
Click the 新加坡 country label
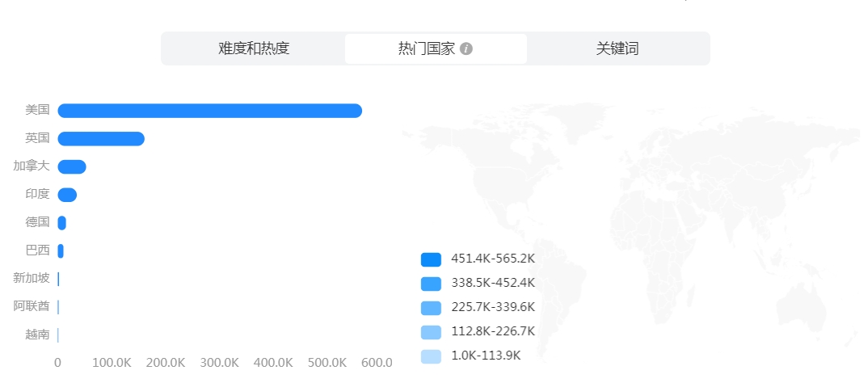pyautogui.click(x=32, y=279)
